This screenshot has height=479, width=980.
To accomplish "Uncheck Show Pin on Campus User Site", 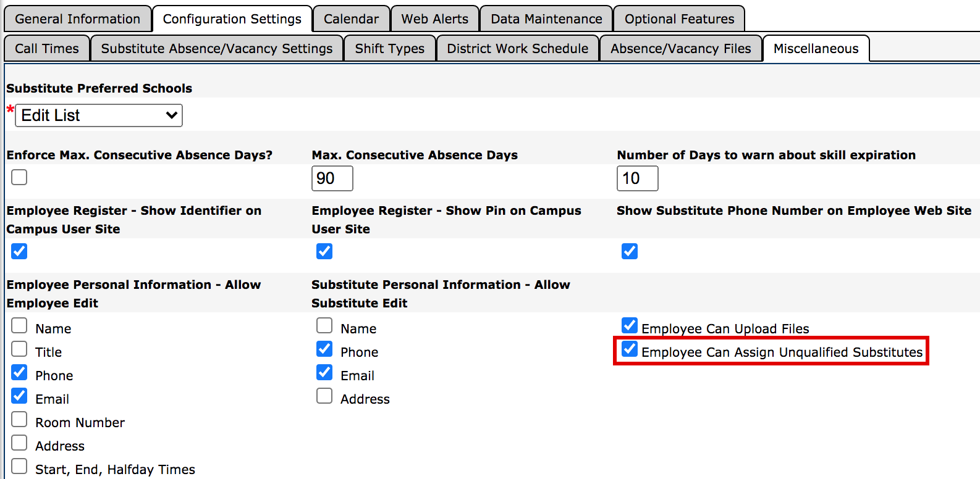I will [x=324, y=251].
